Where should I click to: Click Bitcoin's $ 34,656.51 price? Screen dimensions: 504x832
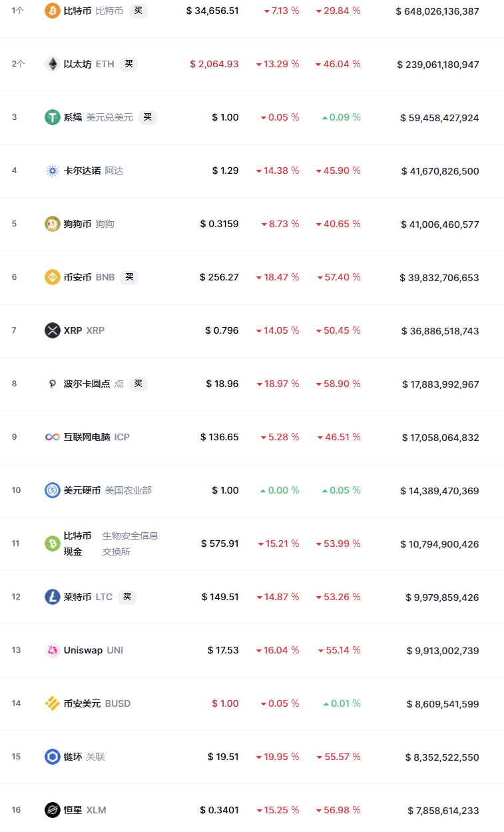(x=212, y=11)
